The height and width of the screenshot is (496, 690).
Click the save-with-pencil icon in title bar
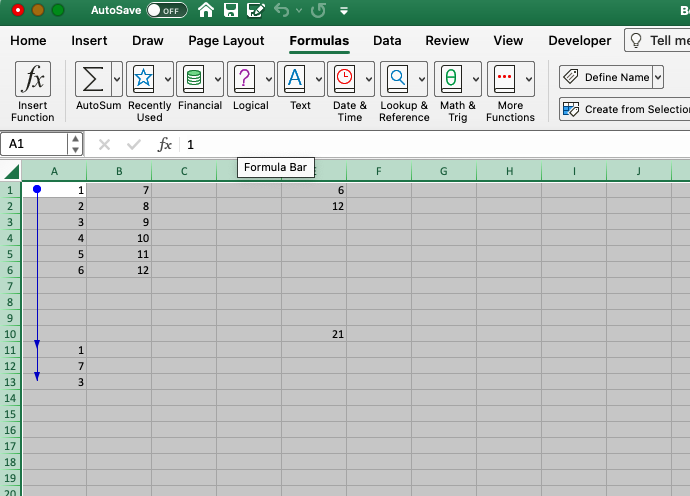(x=256, y=10)
